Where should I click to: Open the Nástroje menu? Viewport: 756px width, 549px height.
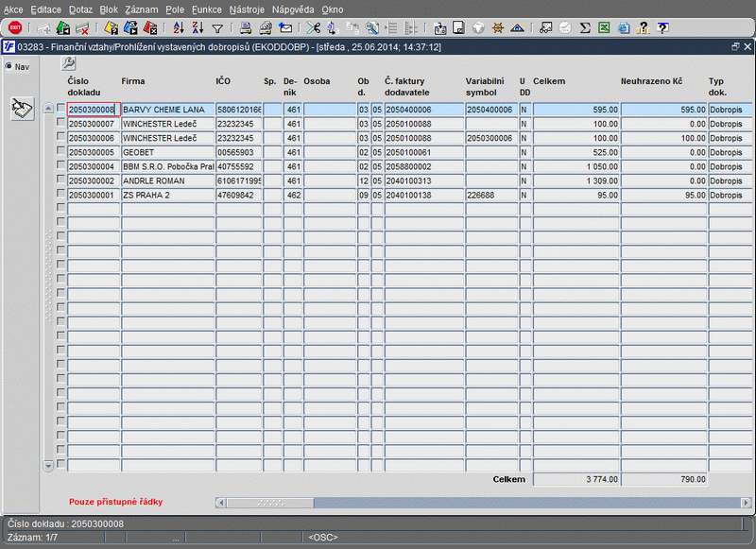pyautogui.click(x=247, y=9)
